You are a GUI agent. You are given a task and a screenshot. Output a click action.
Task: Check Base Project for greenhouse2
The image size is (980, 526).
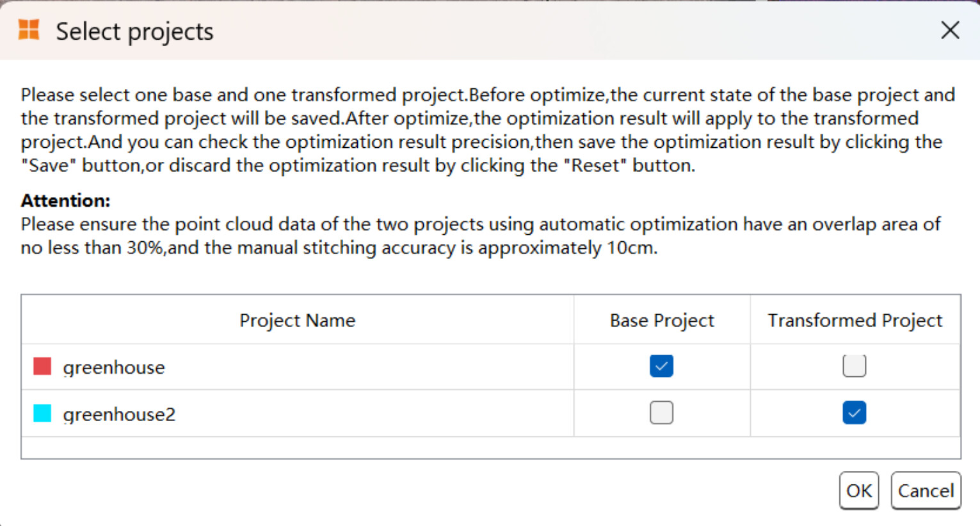pyautogui.click(x=661, y=413)
